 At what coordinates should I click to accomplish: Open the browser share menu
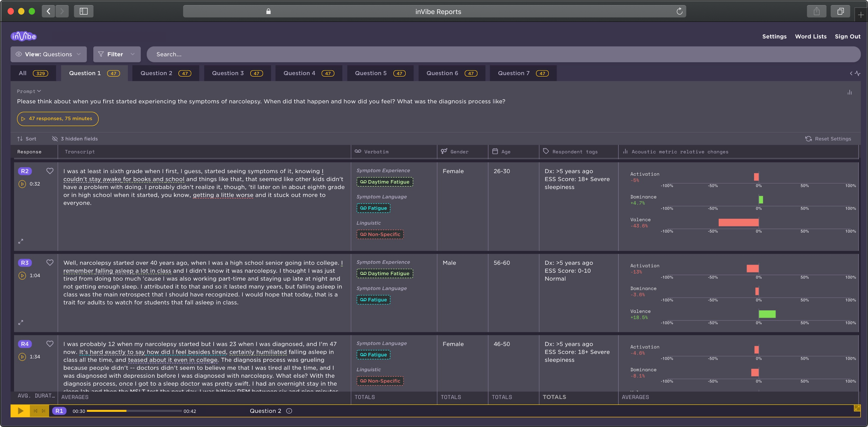coord(817,11)
